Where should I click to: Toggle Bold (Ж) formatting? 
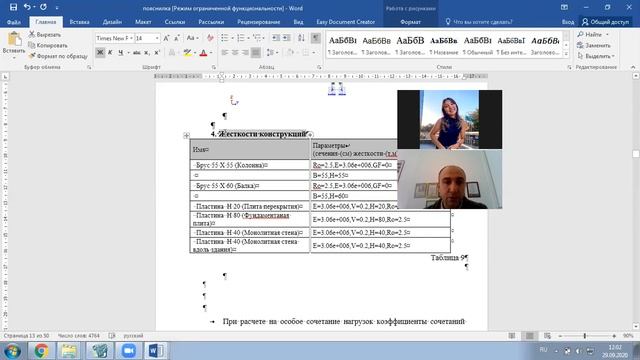pos(100,53)
